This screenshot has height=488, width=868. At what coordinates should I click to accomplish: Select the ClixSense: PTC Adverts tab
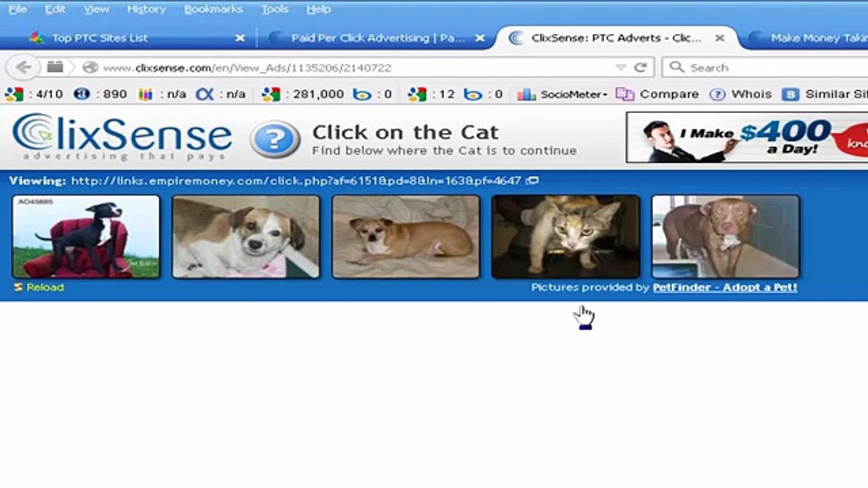616,38
